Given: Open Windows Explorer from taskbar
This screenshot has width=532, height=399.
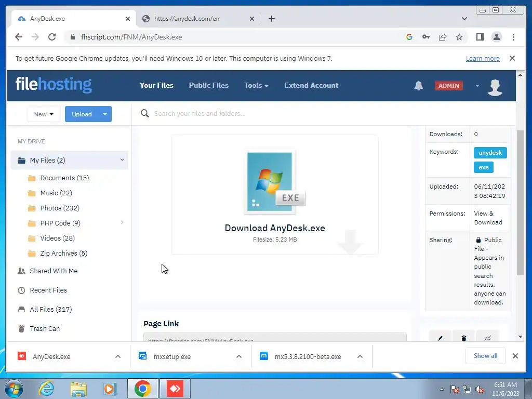Looking at the screenshot, I should [x=78, y=389].
